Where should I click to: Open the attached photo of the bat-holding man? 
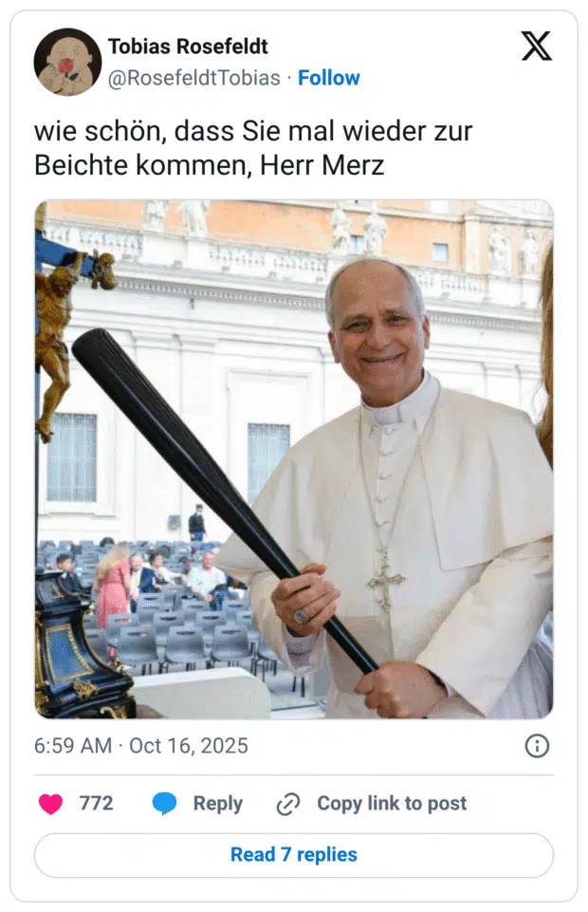(294, 459)
